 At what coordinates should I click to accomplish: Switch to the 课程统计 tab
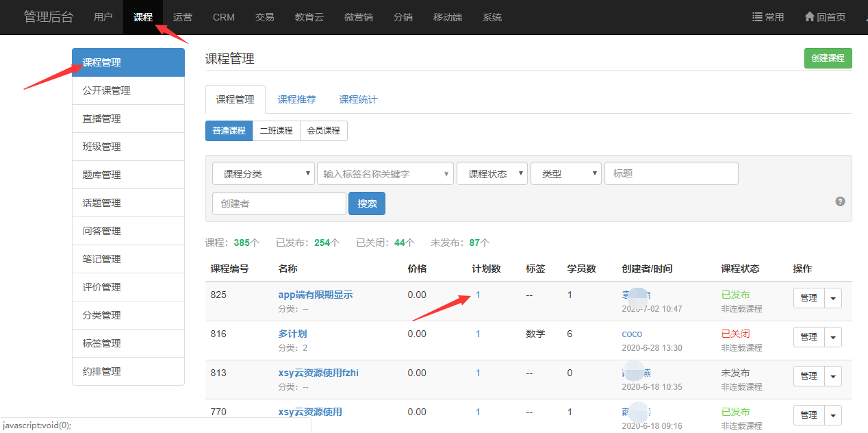[x=358, y=99]
